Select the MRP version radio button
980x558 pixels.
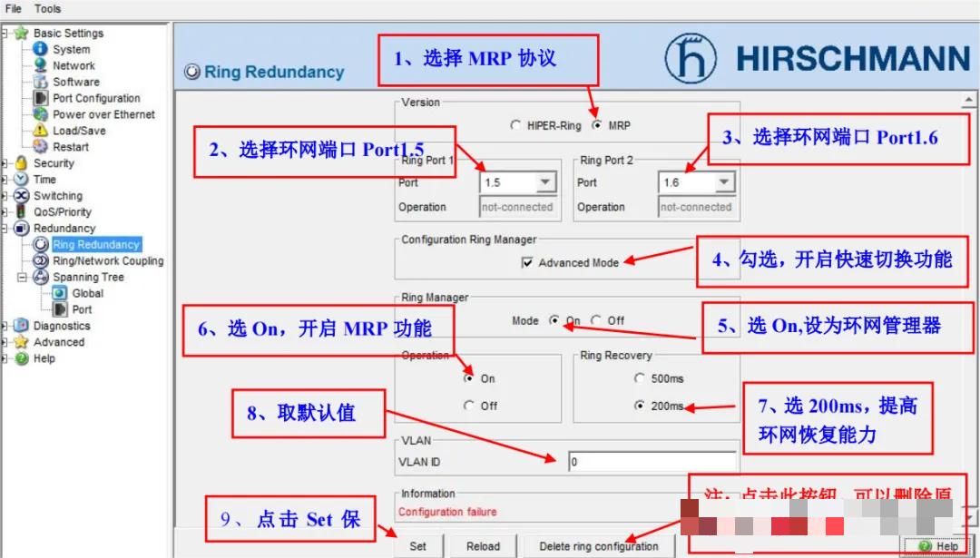click(x=597, y=125)
